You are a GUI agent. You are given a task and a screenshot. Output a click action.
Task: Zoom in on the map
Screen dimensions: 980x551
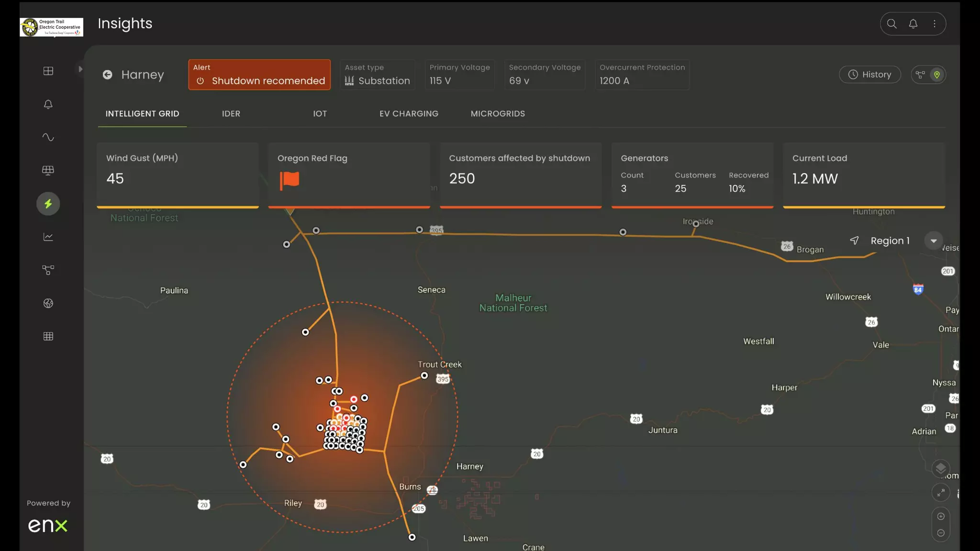point(941,517)
